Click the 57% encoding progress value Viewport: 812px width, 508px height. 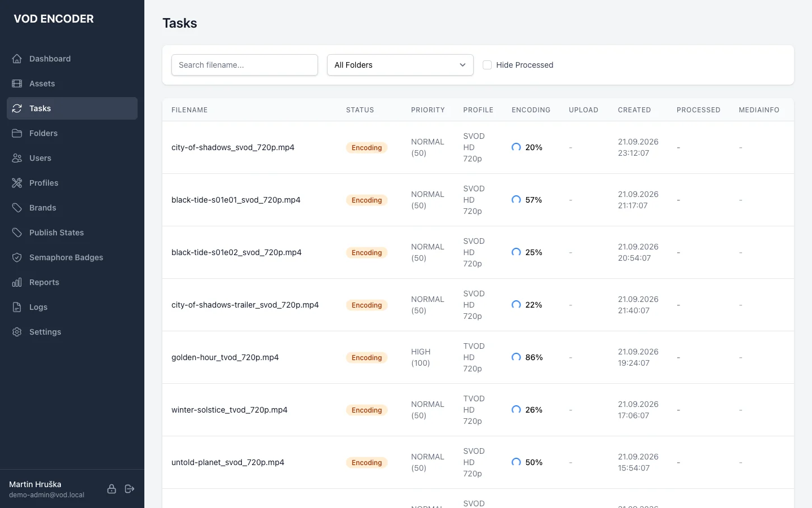click(x=533, y=200)
